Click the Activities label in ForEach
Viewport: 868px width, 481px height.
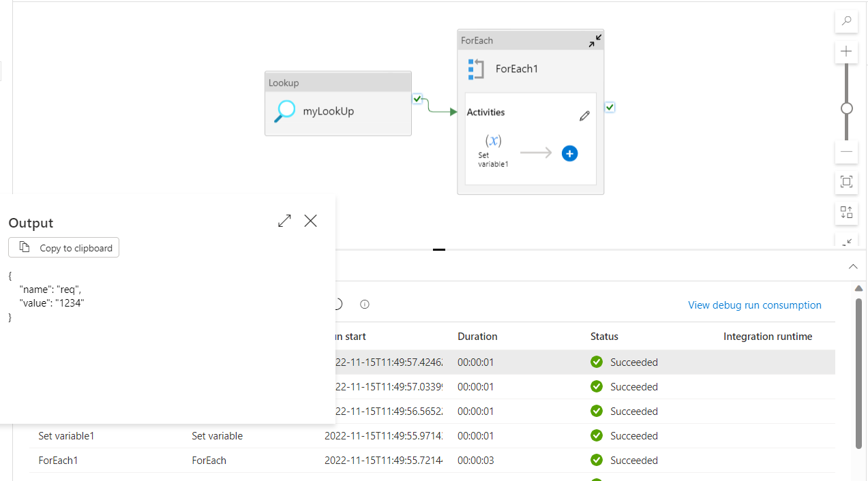[x=486, y=112]
